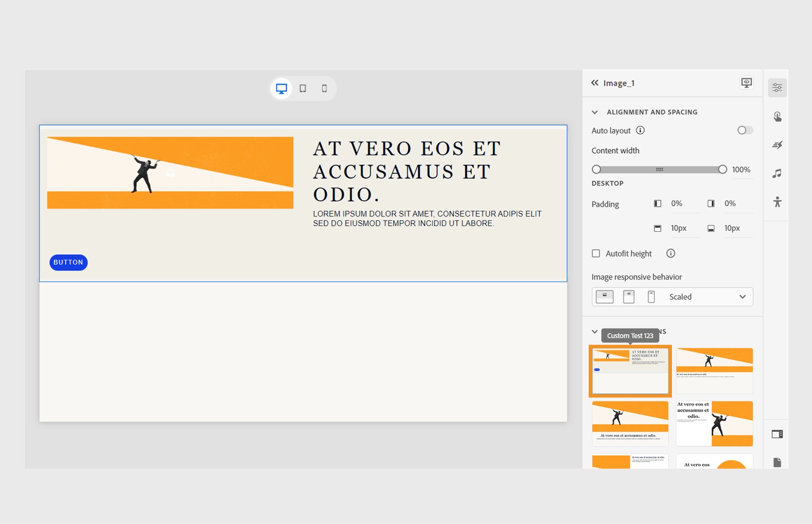Select mobile image responsive behavior icon

[x=651, y=297]
